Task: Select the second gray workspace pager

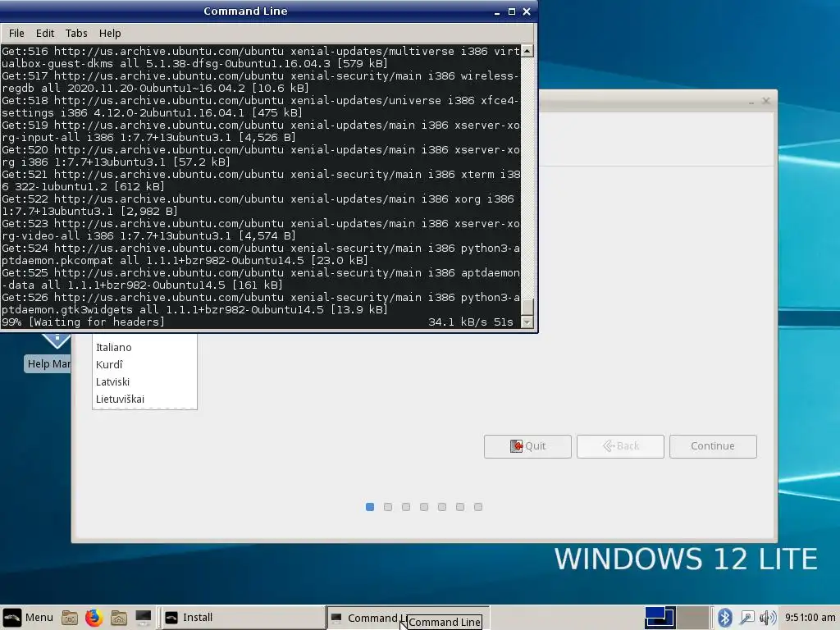Action: point(693,617)
